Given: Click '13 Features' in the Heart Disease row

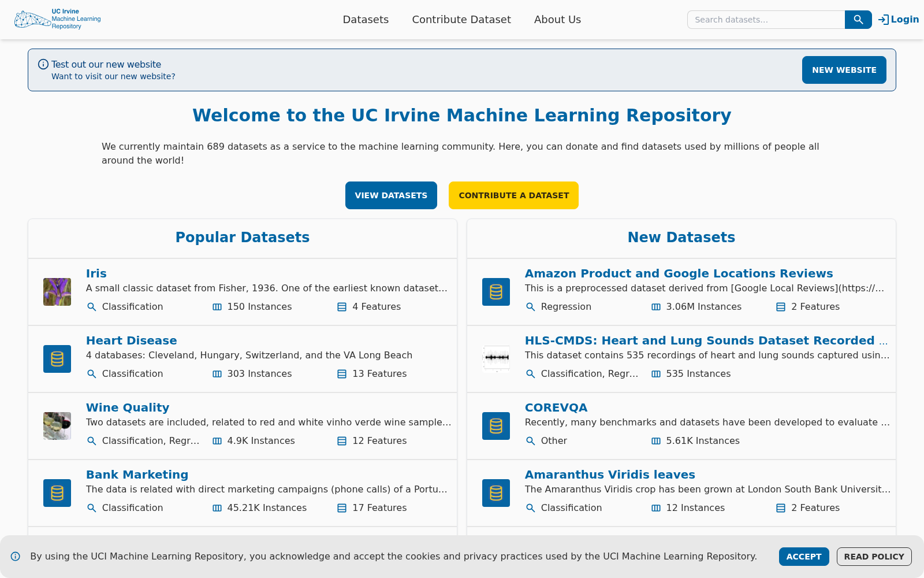Looking at the screenshot, I should (379, 374).
